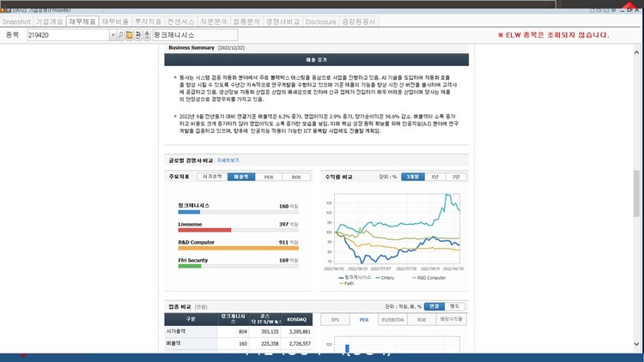Open the stock code dropdown arrow
This screenshot has width=644, height=362.
tap(112, 35)
